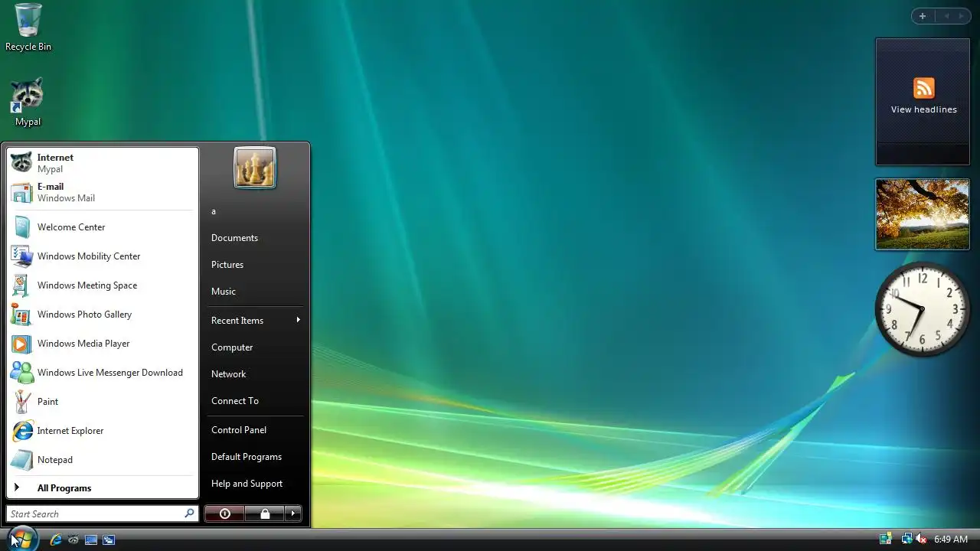This screenshot has height=551, width=980.
Task: Click Connect To in Start menu
Action: pyautogui.click(x=255, y=401)
